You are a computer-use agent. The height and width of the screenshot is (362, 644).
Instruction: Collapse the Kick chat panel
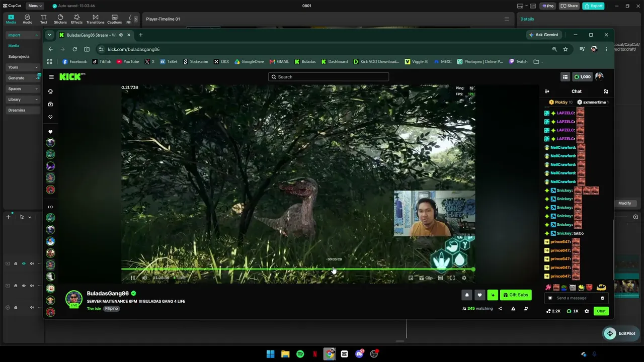tap(547, 92)
